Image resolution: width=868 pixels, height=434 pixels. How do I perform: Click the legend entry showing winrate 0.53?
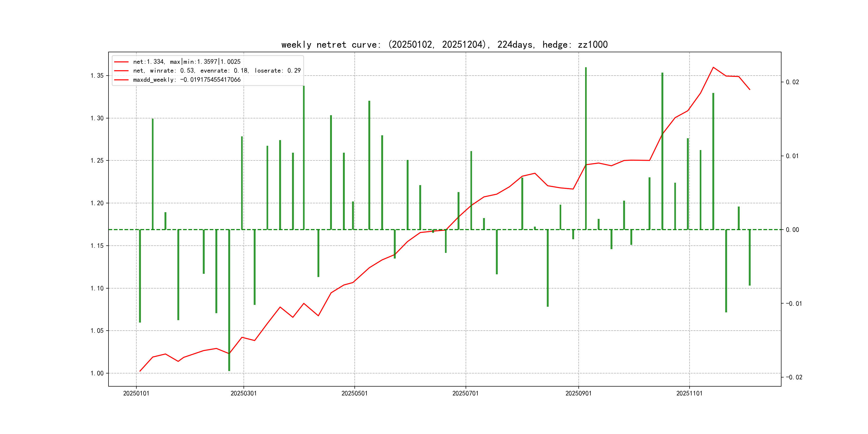coord(217,71)
